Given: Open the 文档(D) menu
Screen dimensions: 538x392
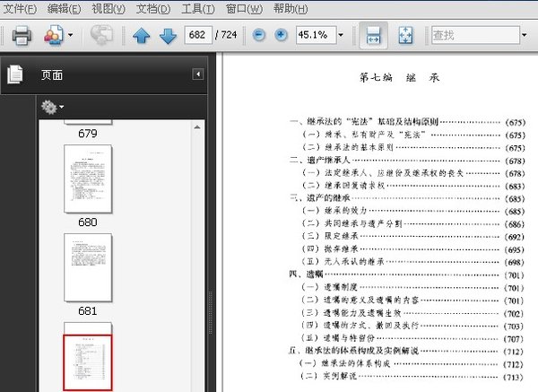Looking at the screenshot, I should click(153, 9).
